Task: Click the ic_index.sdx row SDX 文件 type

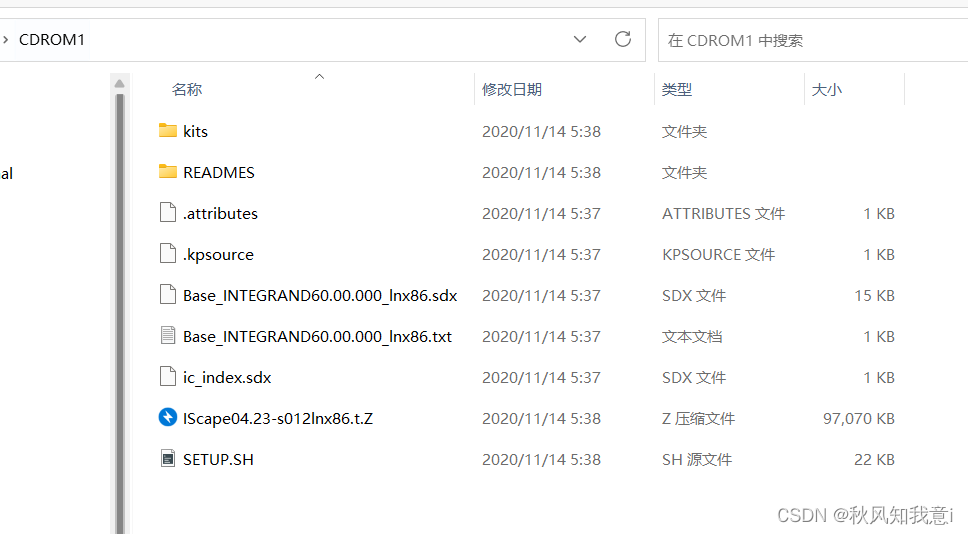Action: (694, 377)
